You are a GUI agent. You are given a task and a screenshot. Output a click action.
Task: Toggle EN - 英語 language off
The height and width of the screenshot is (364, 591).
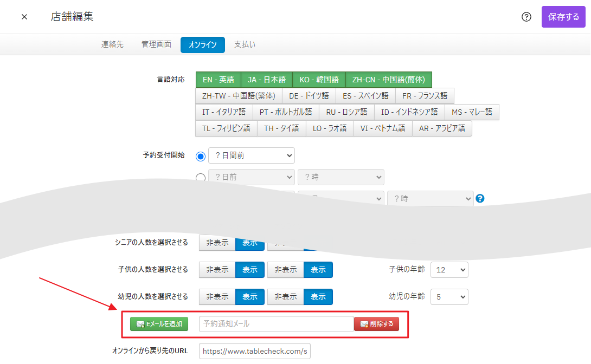pyautogui.click(x=218, y=80)
